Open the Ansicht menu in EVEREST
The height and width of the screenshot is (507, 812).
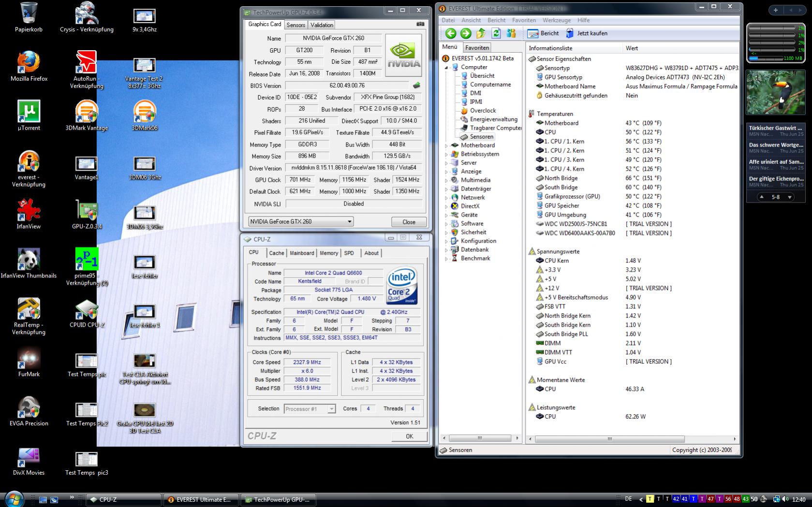[x=471, y=20]
